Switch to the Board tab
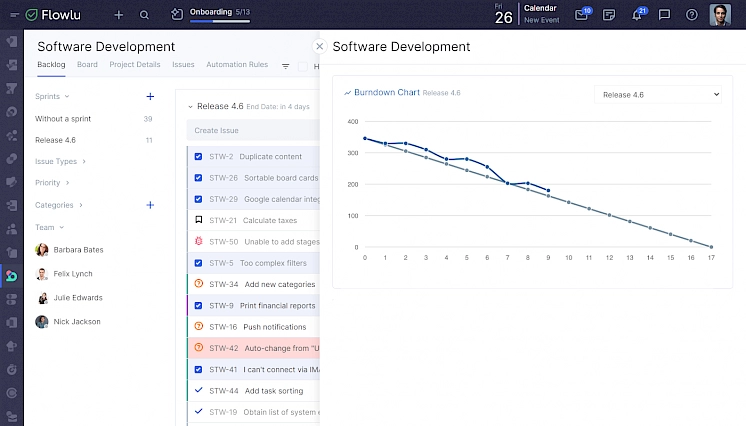Image resolution: width=746 pixels, height=426 pixels. [87, 65]
